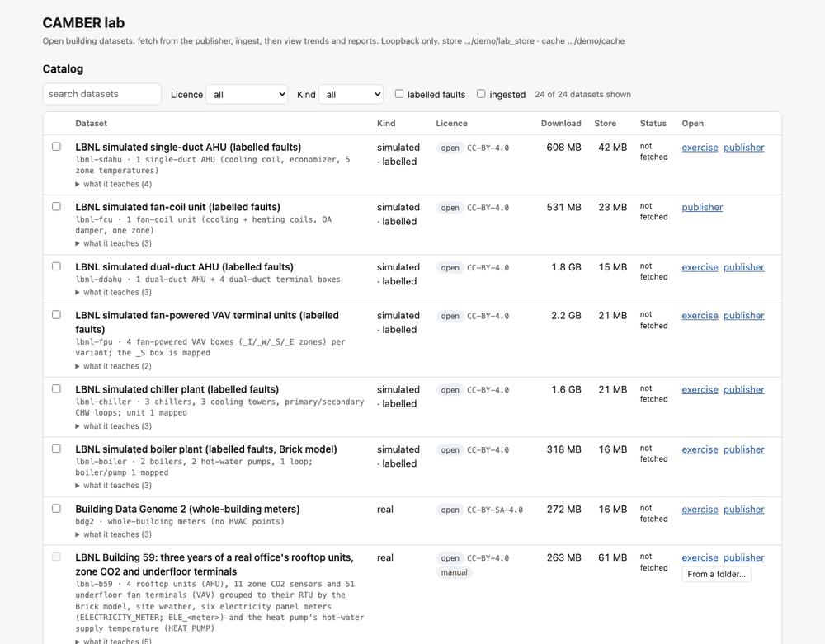Select the Building Data Genome 2 row checkbox
825x644 pixels.
(x=56, y=509)
